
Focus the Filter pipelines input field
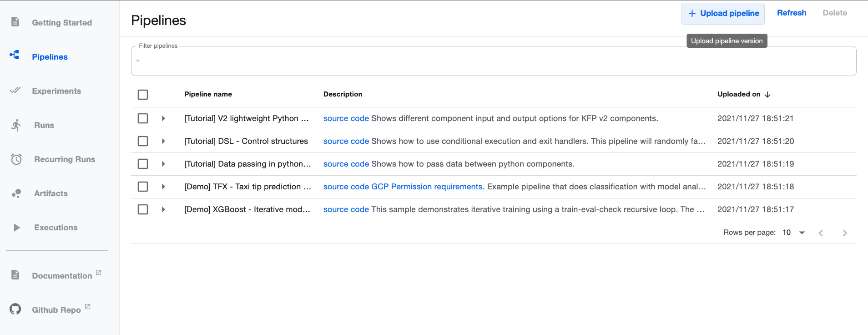coord(494,61)
